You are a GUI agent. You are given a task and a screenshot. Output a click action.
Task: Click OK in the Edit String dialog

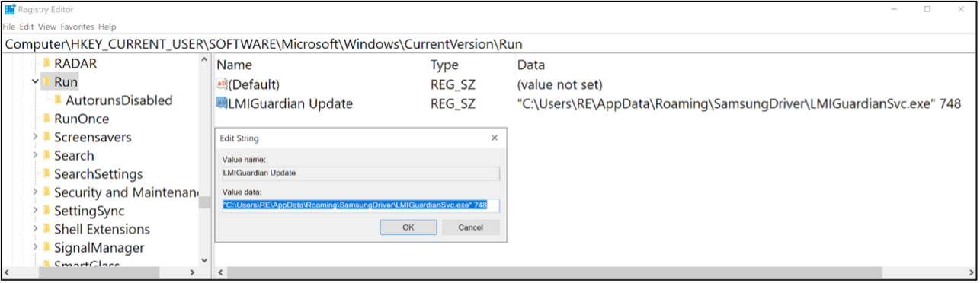pos(408,227)
